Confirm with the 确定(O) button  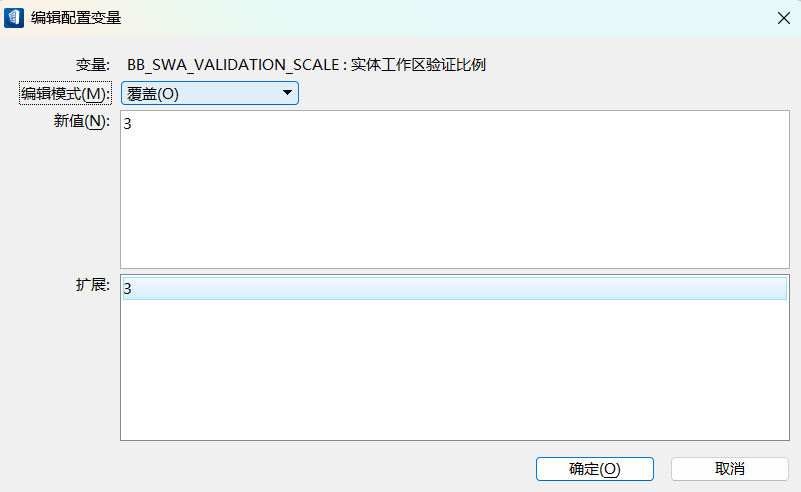click(x=595, y=468)
